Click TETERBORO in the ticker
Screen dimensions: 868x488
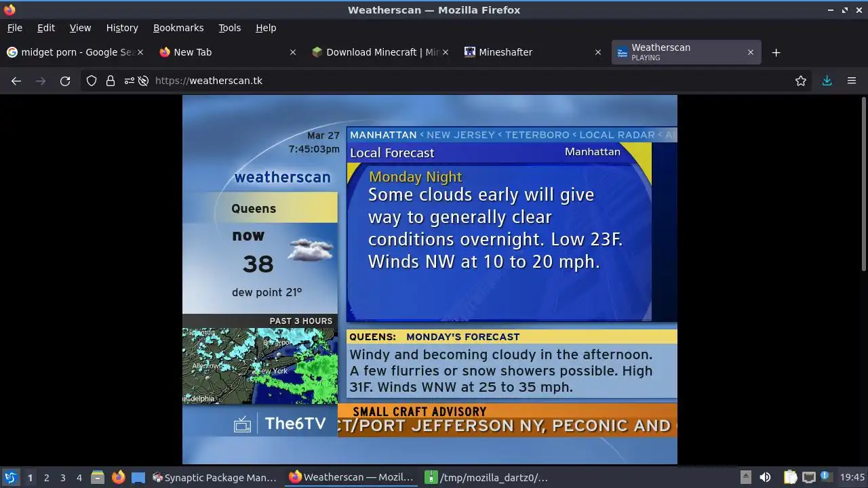click(538, 135)
